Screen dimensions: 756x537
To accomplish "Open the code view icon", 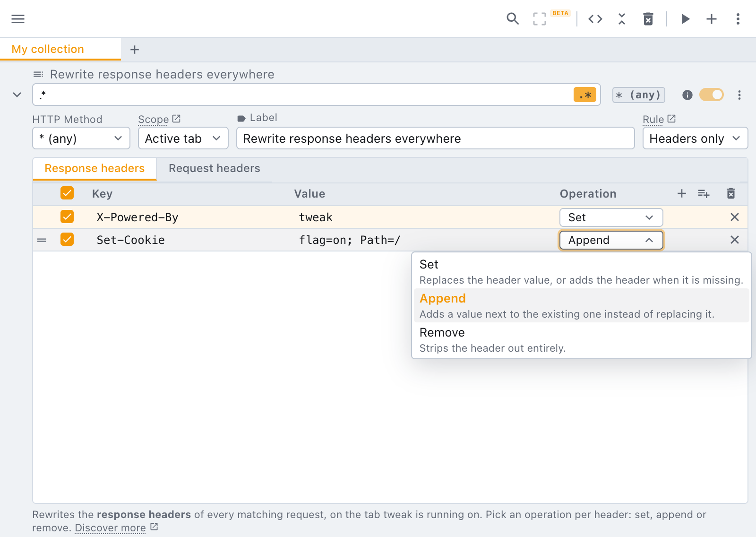I will [x=595, y=19].
